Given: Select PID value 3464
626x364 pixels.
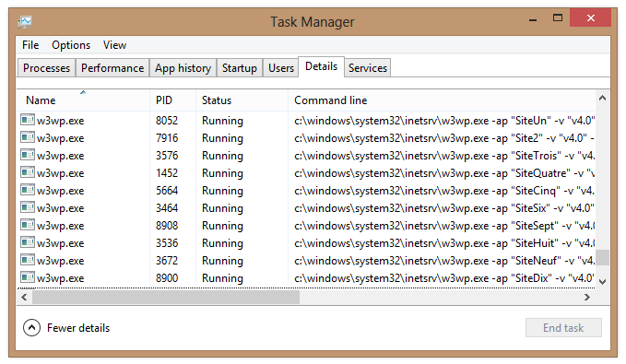Looking at the screenshot, I should pos(167,208).
